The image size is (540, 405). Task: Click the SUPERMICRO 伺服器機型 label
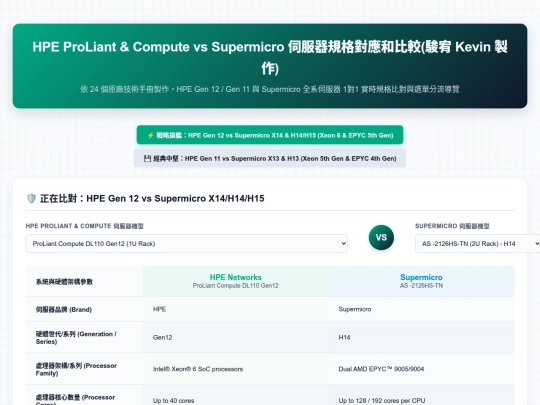[452, 226]
